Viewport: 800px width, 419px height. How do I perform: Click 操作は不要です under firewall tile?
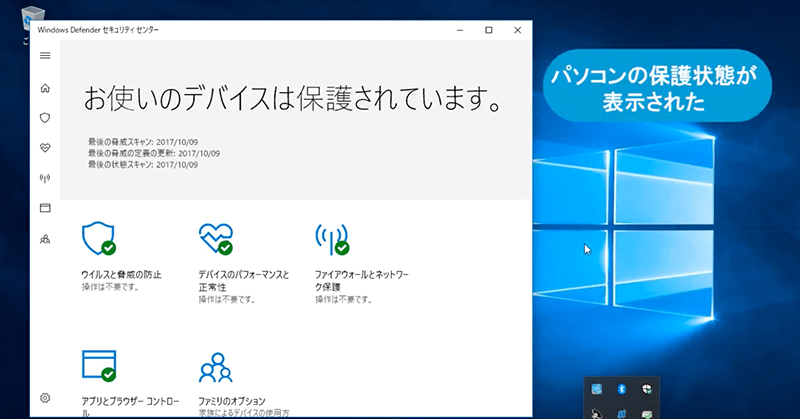[343, 300]
